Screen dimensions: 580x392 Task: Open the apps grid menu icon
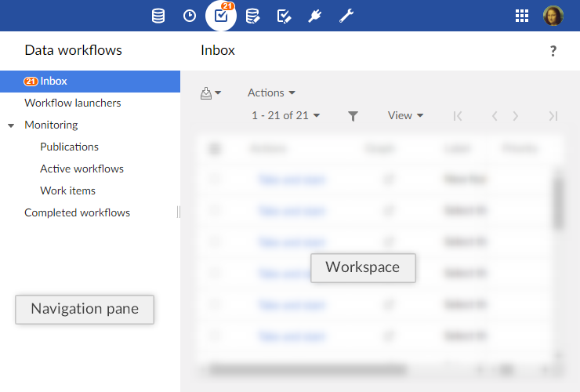click(x=522, y=16)
